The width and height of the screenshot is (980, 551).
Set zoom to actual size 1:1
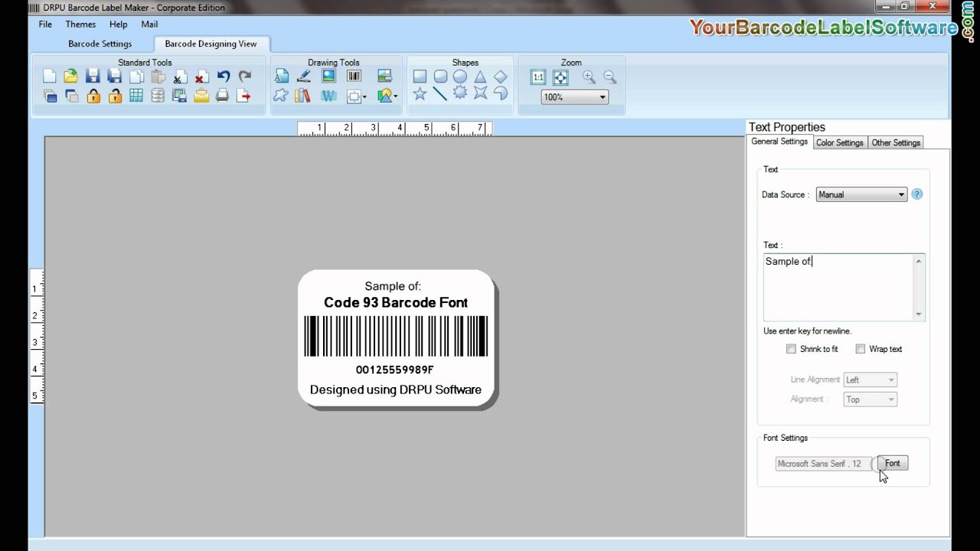coord(538,77)
